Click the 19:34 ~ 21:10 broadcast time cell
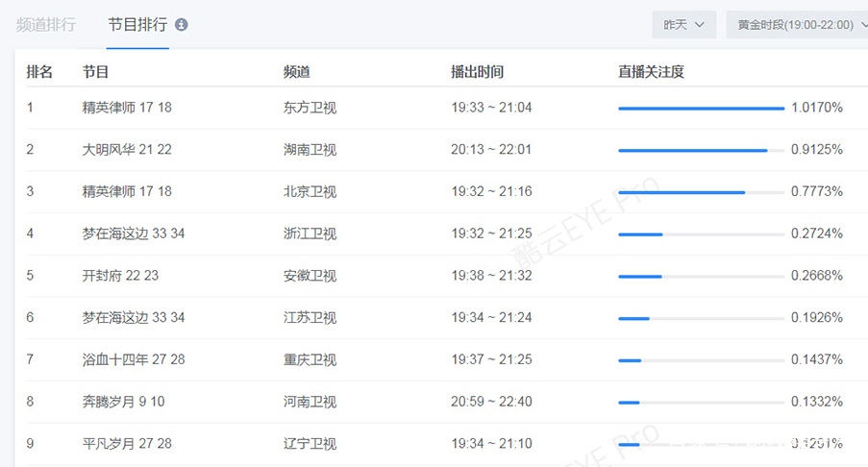Viewport: 868px width, 467px height. point(491,443)
